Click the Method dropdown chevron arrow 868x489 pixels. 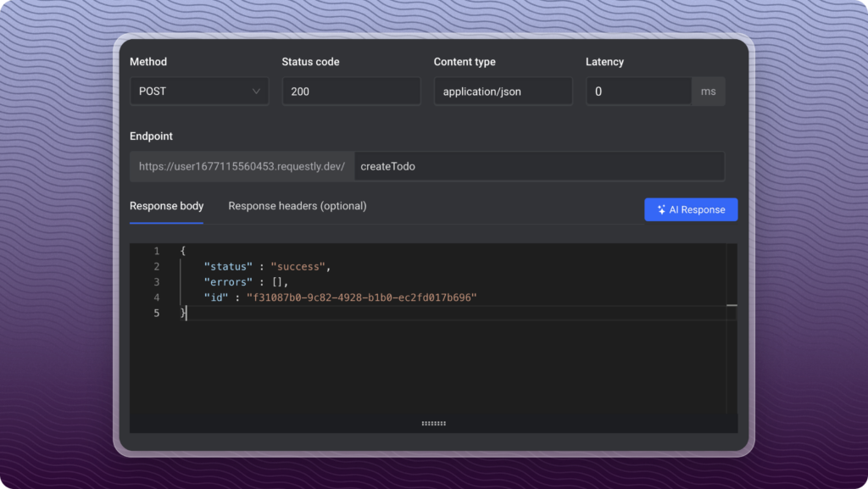click(x=256, y=92)
